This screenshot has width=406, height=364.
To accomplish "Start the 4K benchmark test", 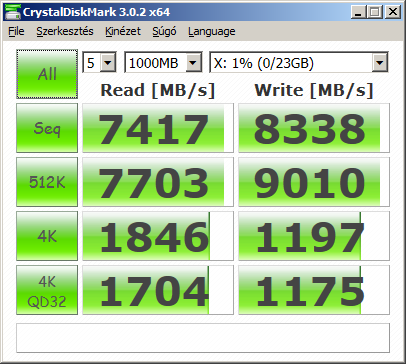I will [47, 236].
